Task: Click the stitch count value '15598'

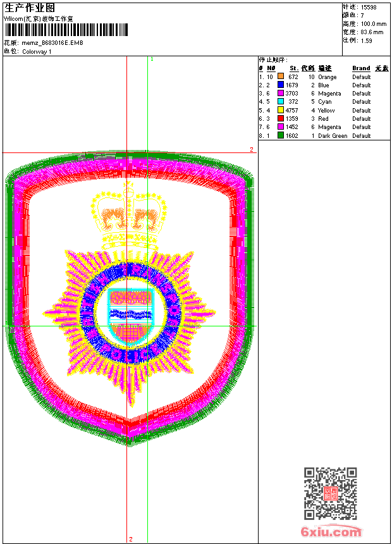Action: coord(369,8)
